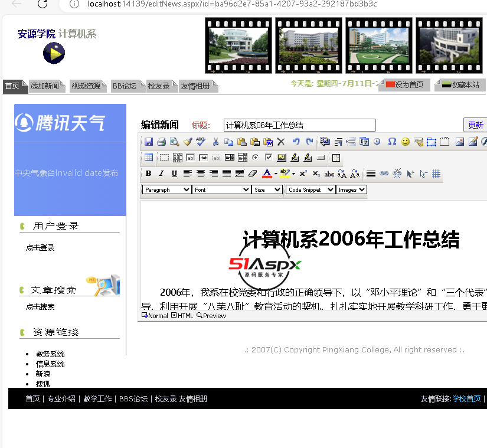
Task: Open the Paragraph style dropdown
Action: (x=166, y=189)
